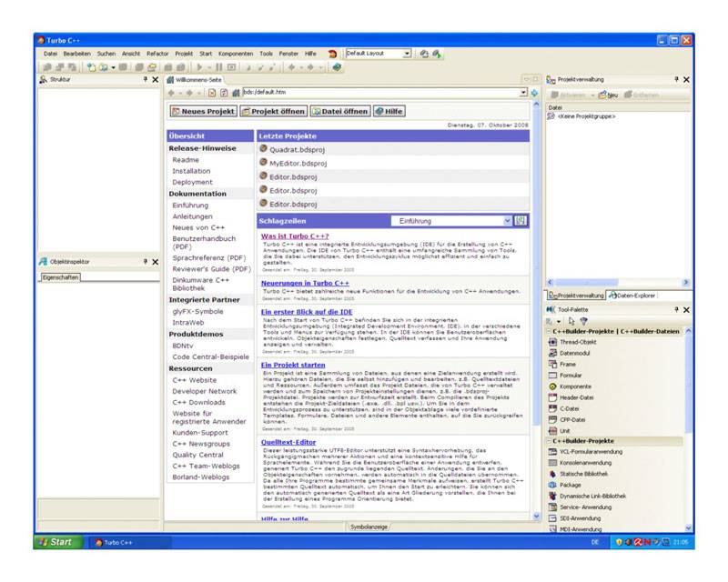Expand the address bar URL dropdown
This screenshot has width=728, height=582.
[x=523, y=93]
